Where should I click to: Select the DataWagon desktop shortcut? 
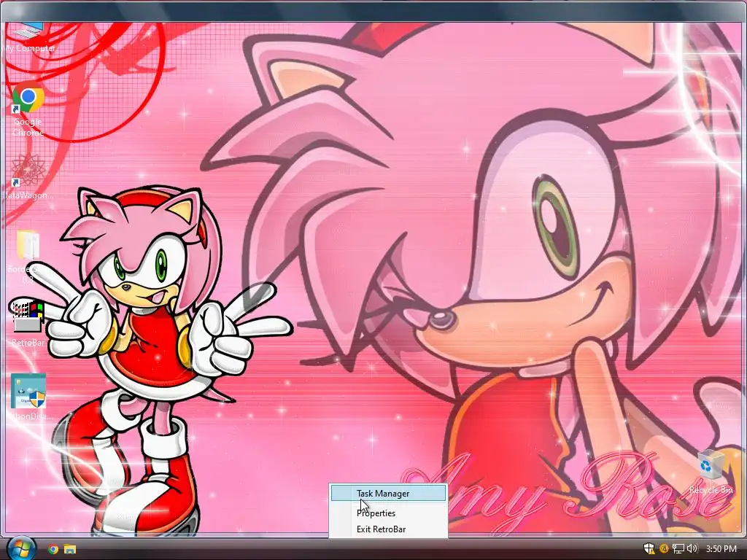coord(27,177)
